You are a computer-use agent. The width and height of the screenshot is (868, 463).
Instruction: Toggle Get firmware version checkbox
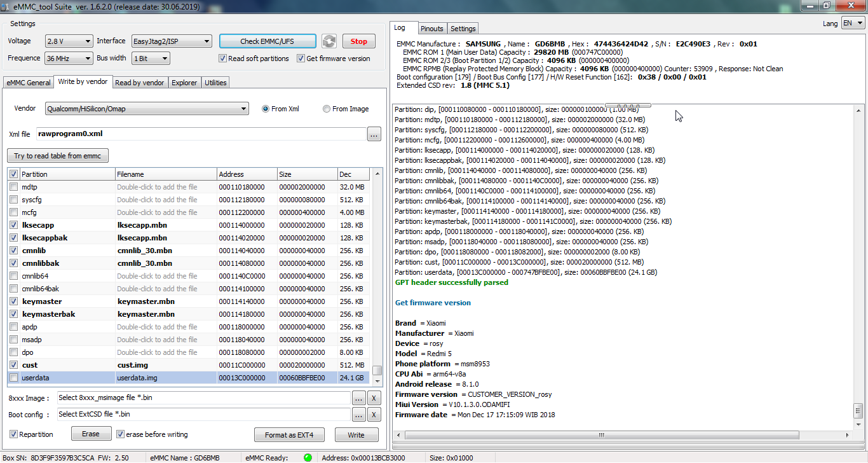[301, 59]
